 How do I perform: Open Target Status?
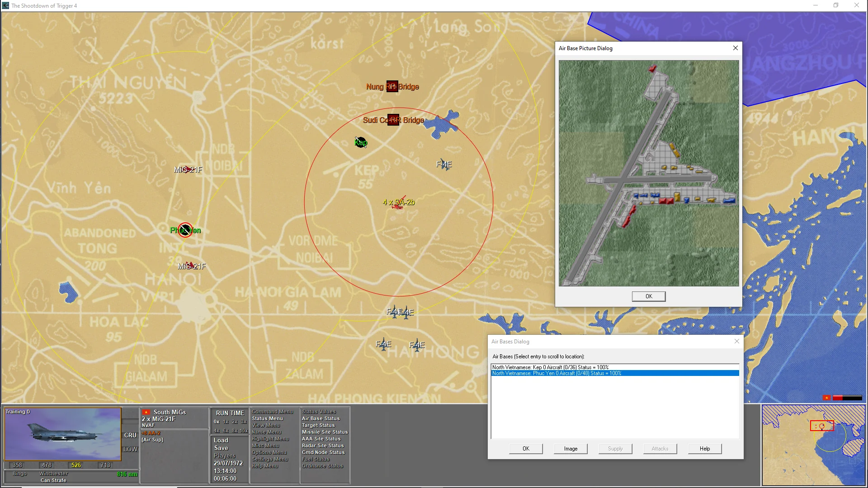pos(318,425)
